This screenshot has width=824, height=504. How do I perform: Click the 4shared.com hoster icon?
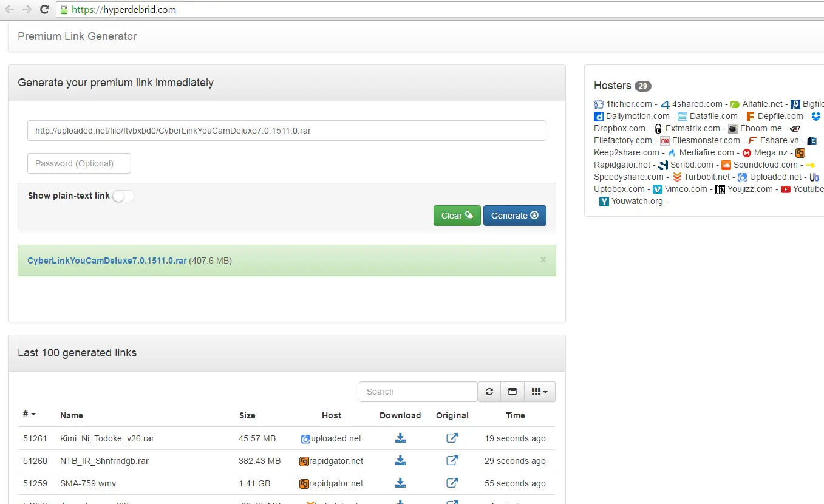(x=665, y=104)
